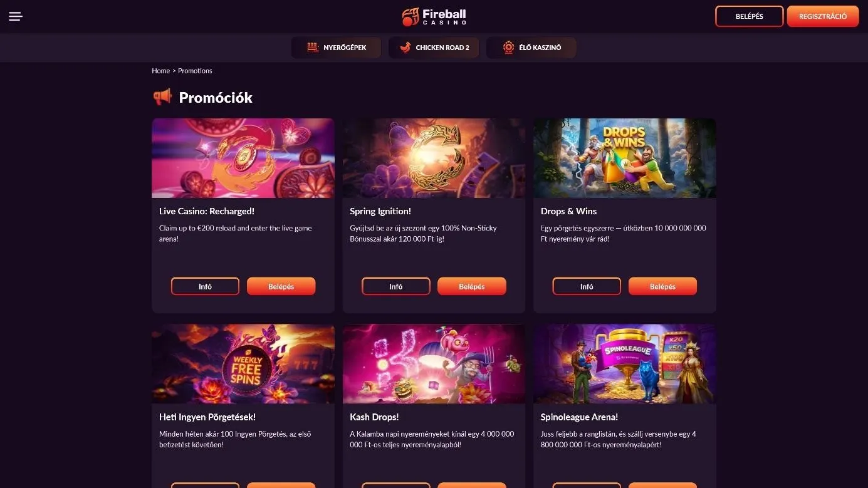Click Belépés on the Drops & Wins promotion
Viewport: 868px width, 488px height.
coord(662,286)
